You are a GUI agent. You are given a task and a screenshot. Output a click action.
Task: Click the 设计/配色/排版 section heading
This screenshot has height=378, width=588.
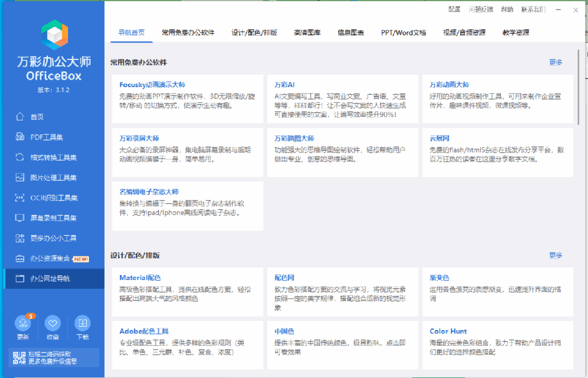coord(135,255)
